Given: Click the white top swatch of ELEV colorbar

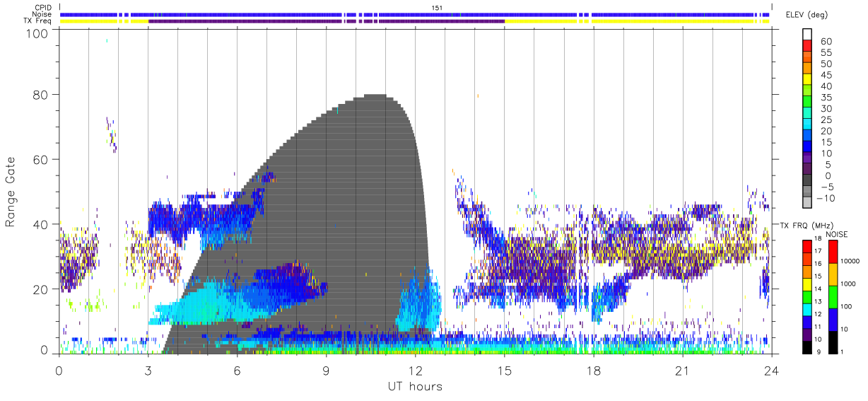Looking at the screenshot, I should [807, 35].
